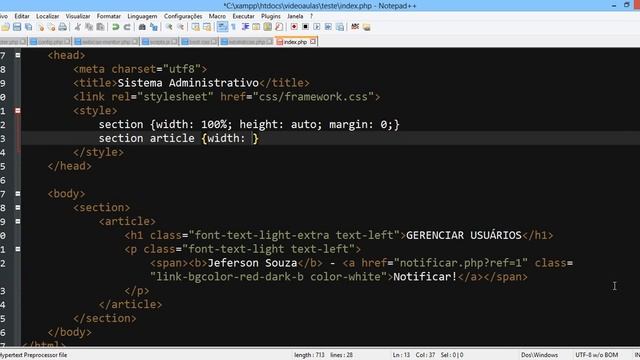Click the UTF-8 w/o BOM encoding field
Viewport: 640px width, 360px height.
click(x=596, y=355)
